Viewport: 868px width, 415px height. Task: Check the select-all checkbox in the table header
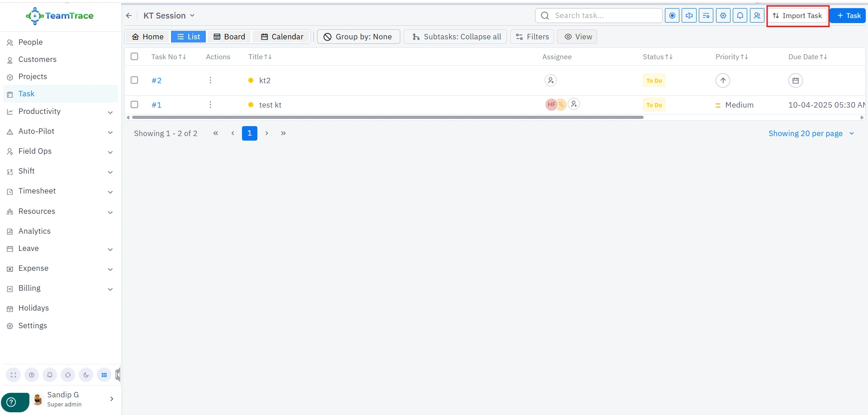tap(134, 57)
